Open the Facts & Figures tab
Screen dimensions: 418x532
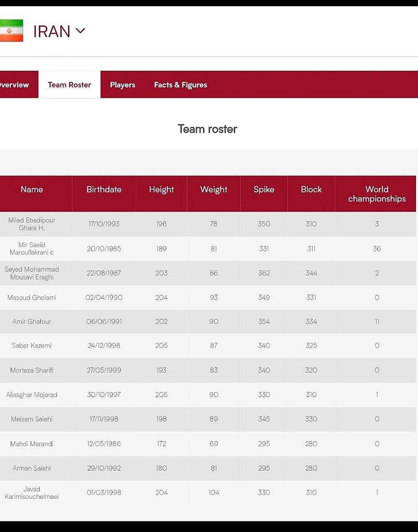coord(180,85)
